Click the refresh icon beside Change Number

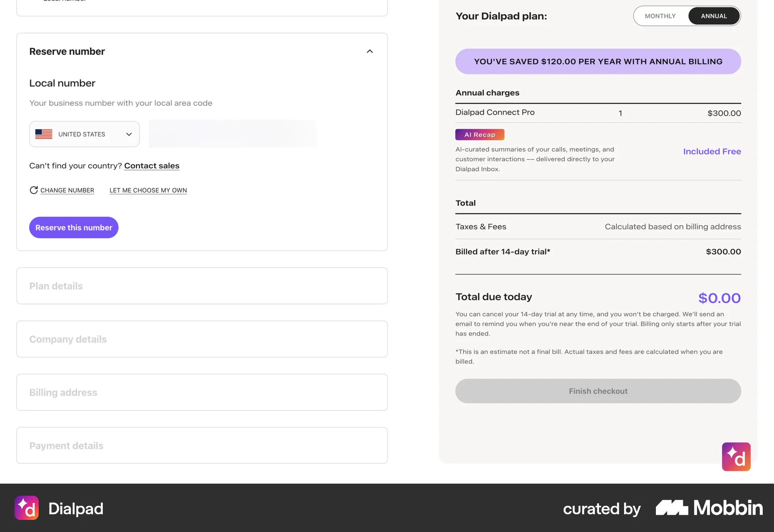33,190
